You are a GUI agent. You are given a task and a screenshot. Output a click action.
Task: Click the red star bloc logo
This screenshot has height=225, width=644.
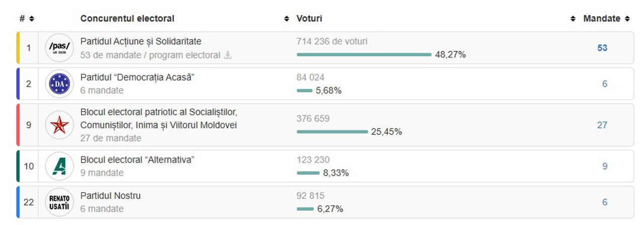59,125
